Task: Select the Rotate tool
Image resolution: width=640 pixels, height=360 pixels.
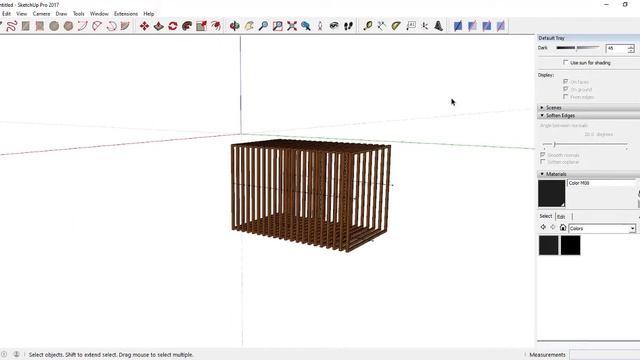Action: pyautogui.click(x=173, y=26)
